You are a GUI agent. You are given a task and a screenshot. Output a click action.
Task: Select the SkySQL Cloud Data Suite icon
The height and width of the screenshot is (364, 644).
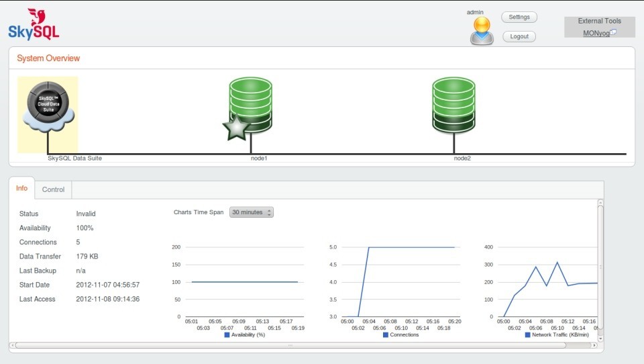click(x=48, y=106)
